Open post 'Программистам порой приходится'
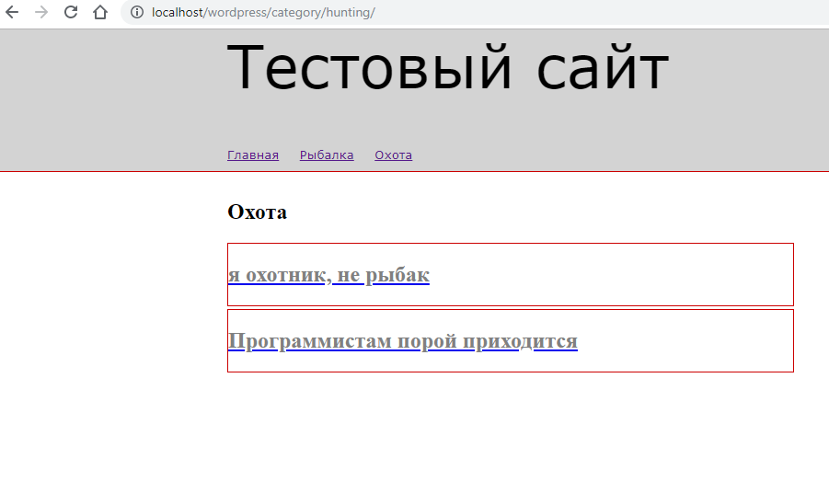 click(x=402, y=341)
